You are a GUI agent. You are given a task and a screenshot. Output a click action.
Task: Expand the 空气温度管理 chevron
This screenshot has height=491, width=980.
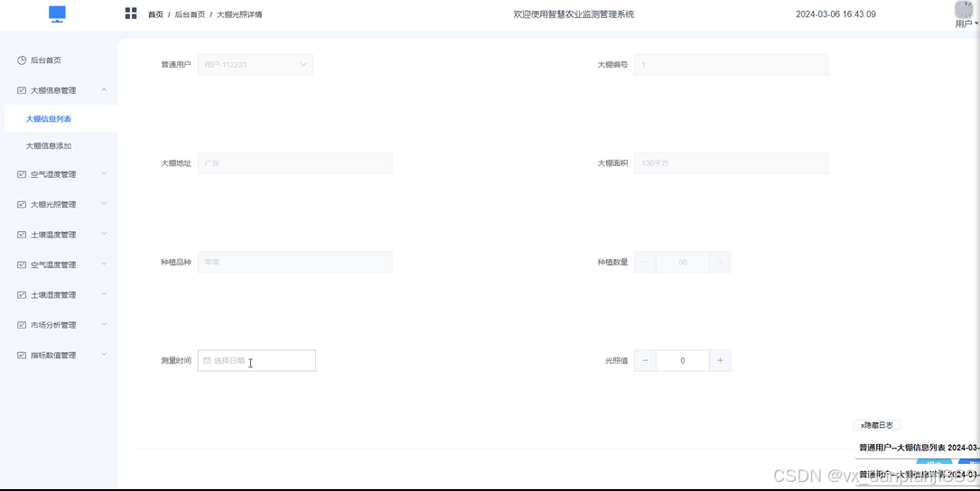104,264
